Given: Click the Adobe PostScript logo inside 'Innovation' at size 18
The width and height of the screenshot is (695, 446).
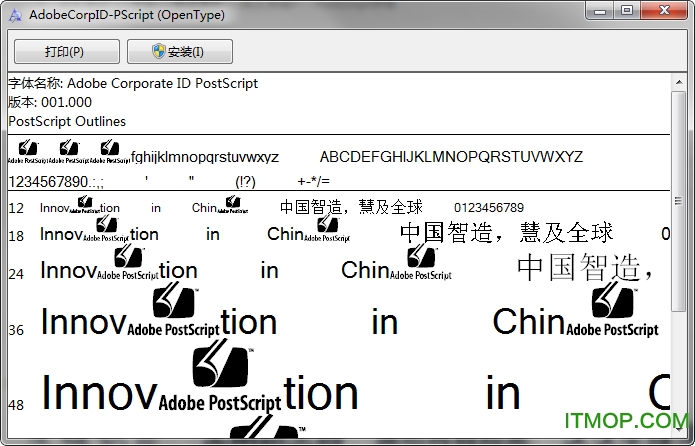Looking at the screenshot, I should tap(106, 228).
